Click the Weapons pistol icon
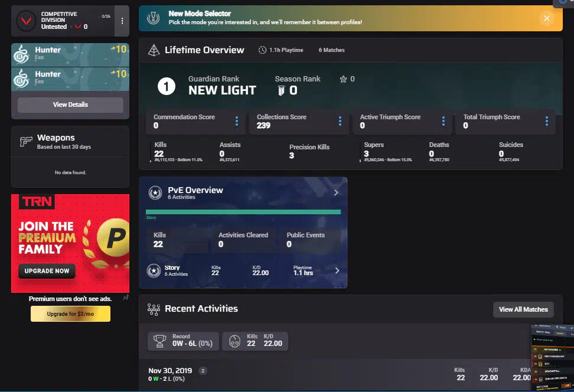Screen dimensions: 574x392 (26, 142)
